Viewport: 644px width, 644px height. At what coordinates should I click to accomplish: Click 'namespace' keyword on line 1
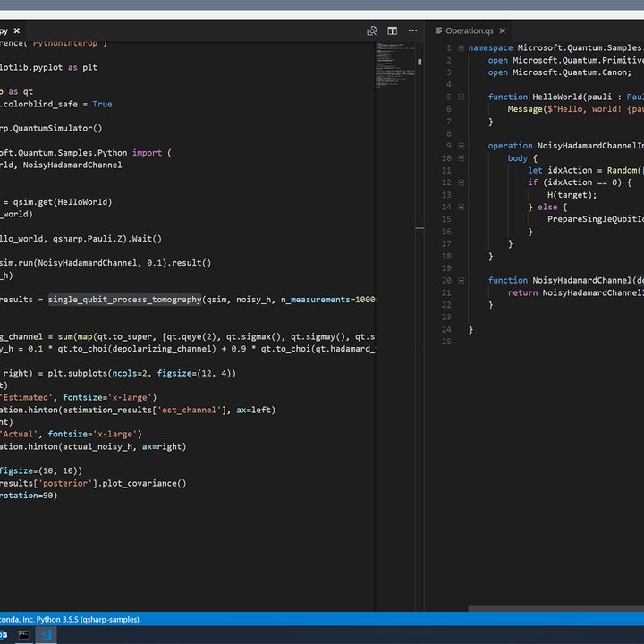coord(490,47)
